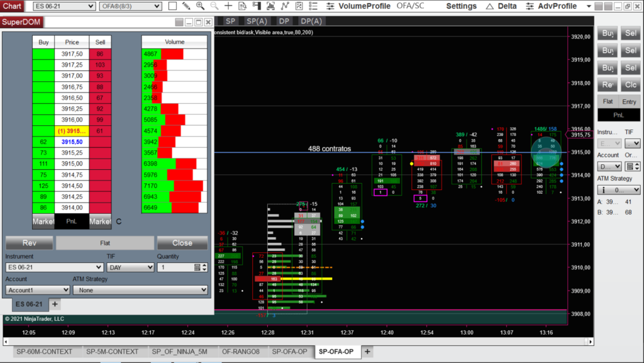644x363 pixels.
Task: Select the DP(A) chart tab
Action: tap(311, 21)
